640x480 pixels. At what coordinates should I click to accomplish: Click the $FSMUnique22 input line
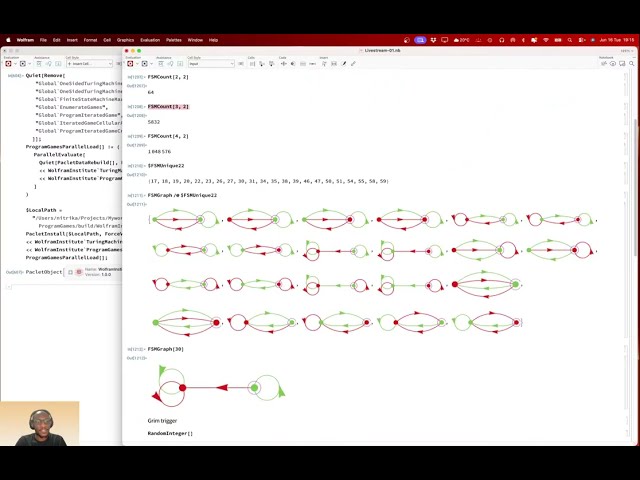(166, 166)
